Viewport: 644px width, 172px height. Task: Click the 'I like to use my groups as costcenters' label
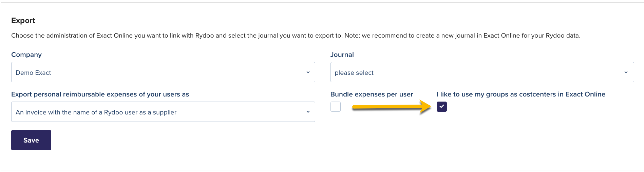pyautogui.click(x=521, y=94)
